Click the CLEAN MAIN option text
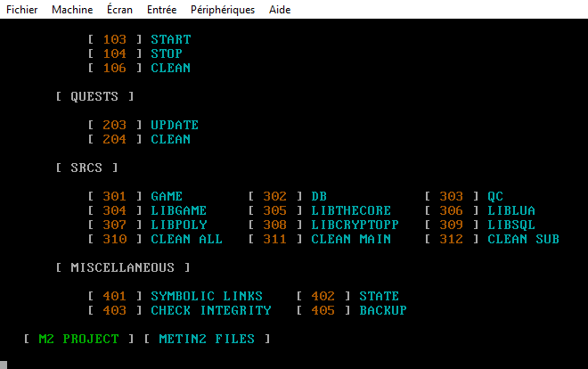This screenshot has height=369, width=588. tap(351, 239)
